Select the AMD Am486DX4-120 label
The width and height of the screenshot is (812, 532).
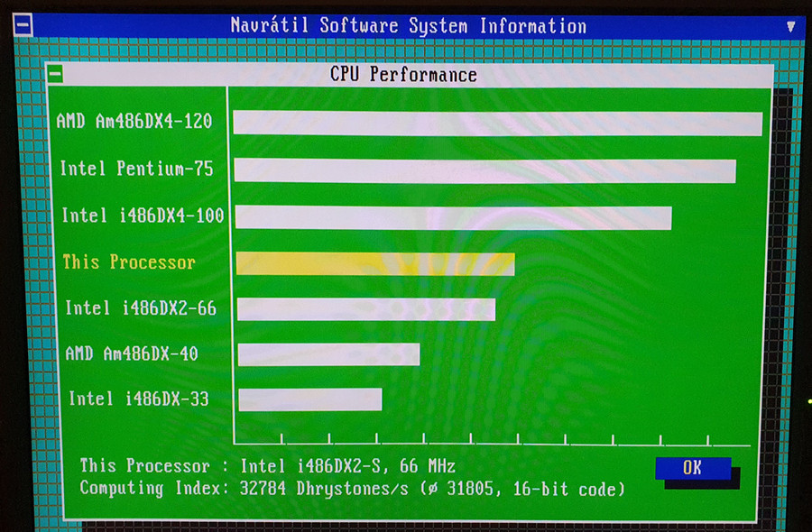click(x=134, y=121)
